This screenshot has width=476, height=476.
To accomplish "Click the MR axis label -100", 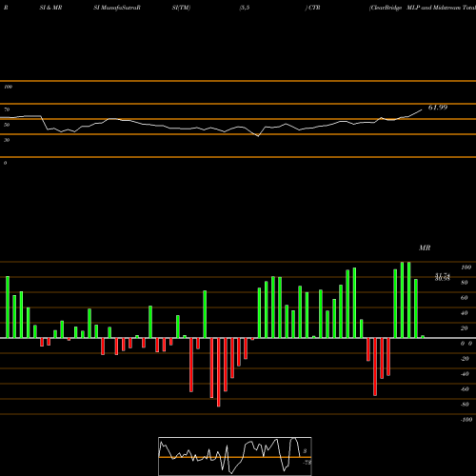I will click(466, 420).
